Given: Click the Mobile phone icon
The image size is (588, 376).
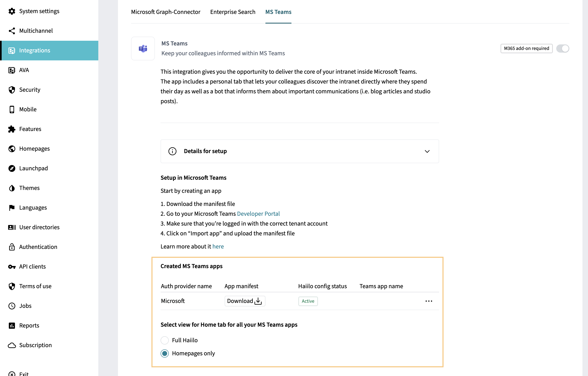Looking at the screenshot, I should coord(12,109).
